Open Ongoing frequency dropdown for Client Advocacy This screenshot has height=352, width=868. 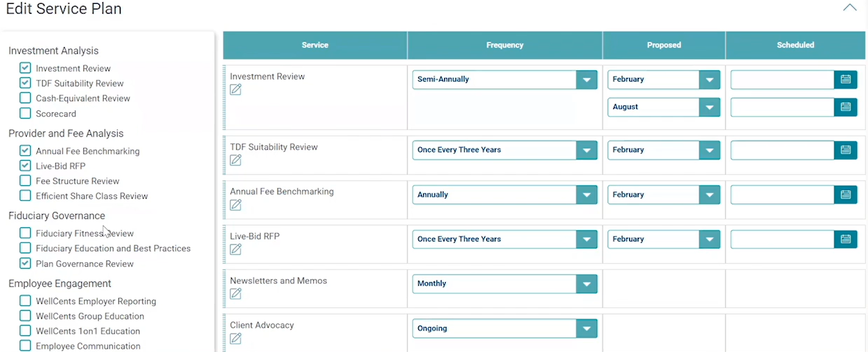pyautogui.click(x=505, y=328)
